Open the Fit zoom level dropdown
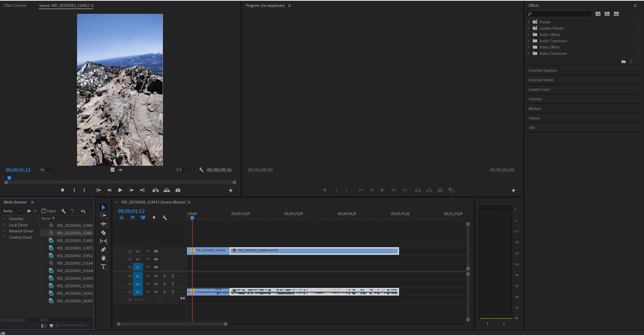This screenshot has width=644, height=335. click(49, 170)
